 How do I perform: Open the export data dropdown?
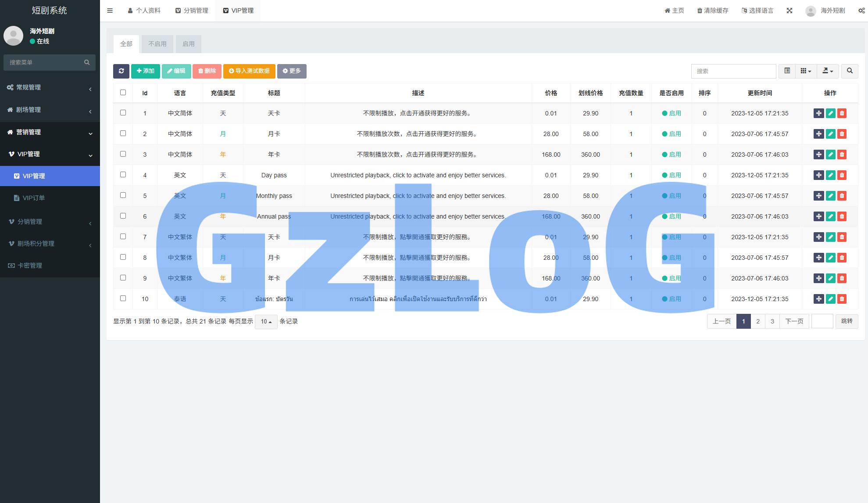click(828, 71)
